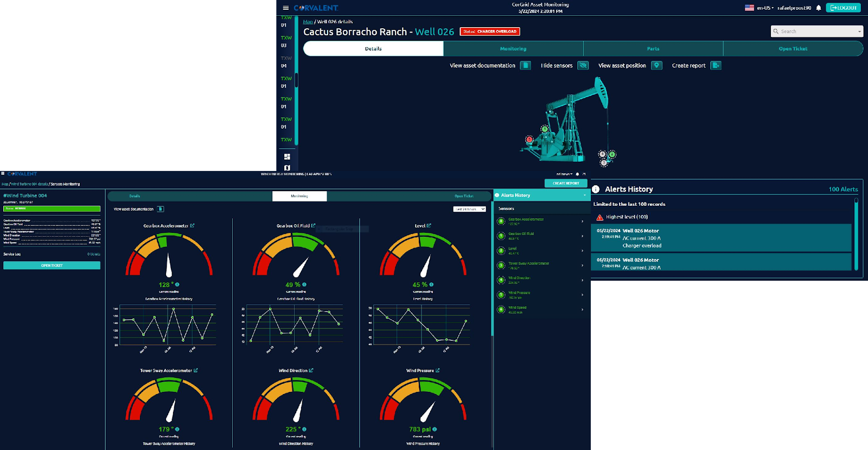
Task: Click the Hide sensors eye-slash icon
Action: pos(583,65)
